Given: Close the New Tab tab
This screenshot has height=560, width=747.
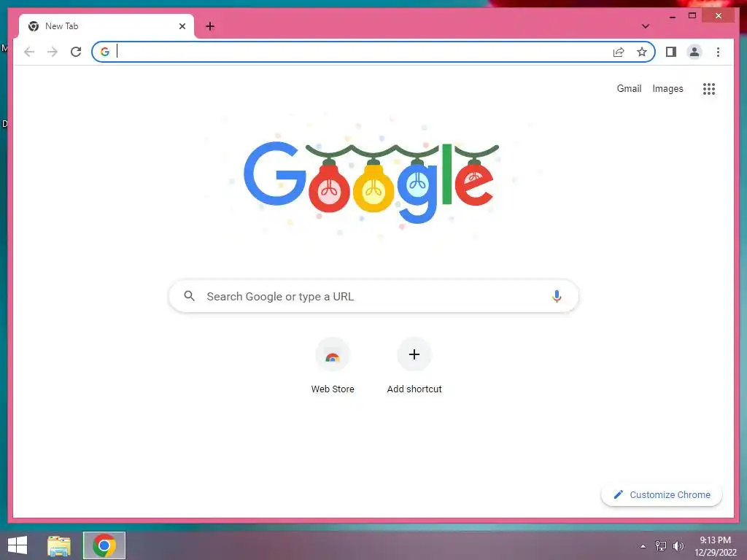Looking at the screenshot, I should (x=182, y=26).
